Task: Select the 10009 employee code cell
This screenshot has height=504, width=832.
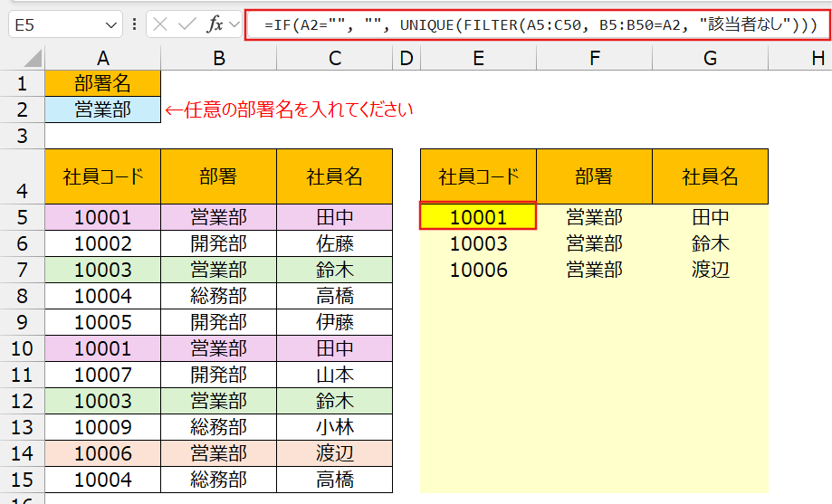Action: click(102, 427)
